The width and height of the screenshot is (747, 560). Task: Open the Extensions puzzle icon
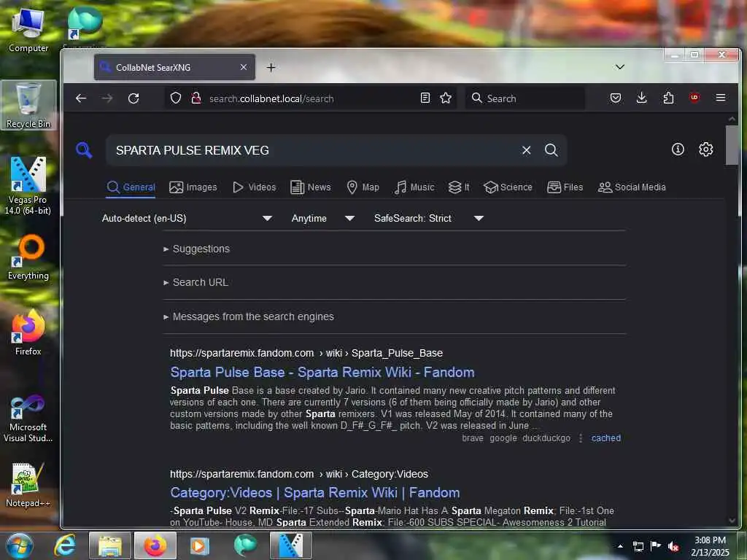668,98
